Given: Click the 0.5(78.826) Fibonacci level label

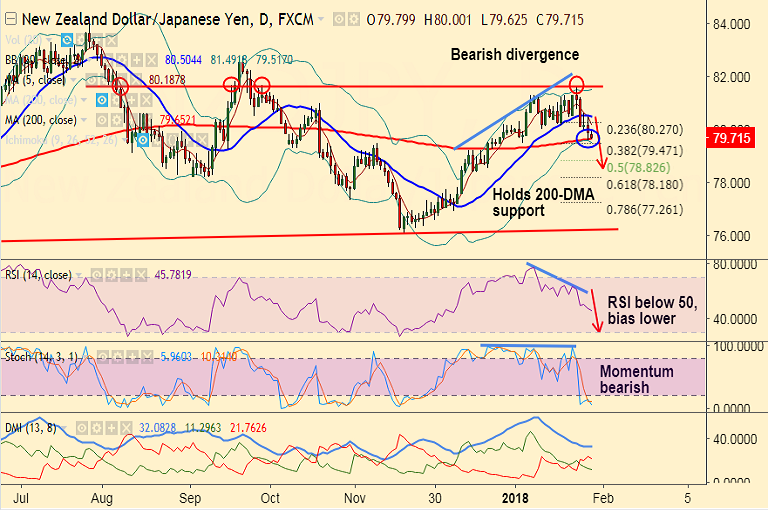Looking at the screenshot, I should point(639,168).
